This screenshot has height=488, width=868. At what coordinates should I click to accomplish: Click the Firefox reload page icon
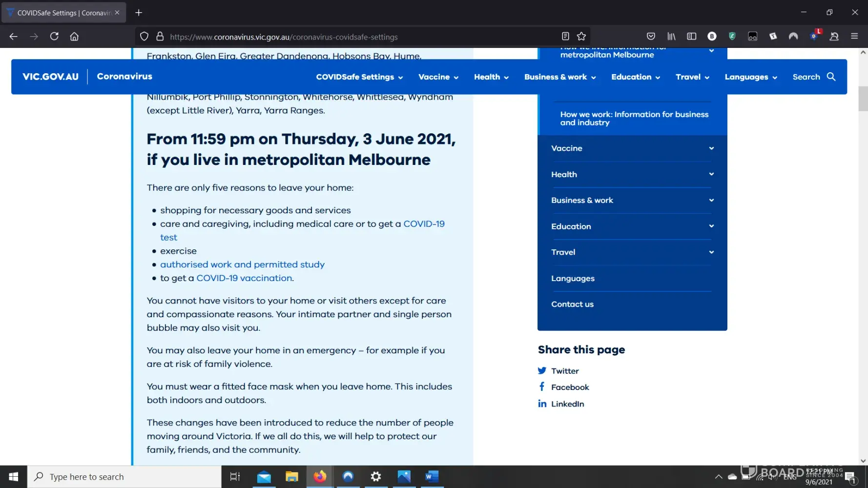click(54, 37)
